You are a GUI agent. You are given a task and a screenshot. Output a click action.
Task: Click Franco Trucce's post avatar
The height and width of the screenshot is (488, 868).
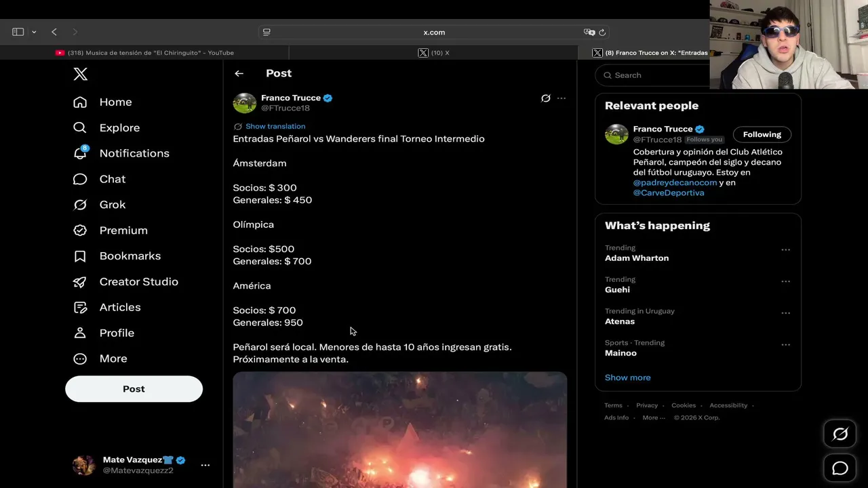tap(244, 103)
